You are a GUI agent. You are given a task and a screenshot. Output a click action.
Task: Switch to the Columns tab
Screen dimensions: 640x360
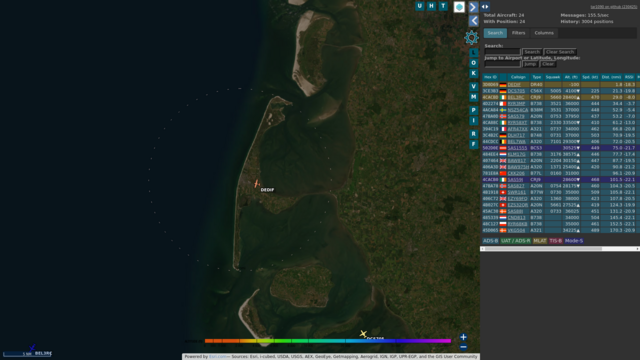(x=544, y=33)
